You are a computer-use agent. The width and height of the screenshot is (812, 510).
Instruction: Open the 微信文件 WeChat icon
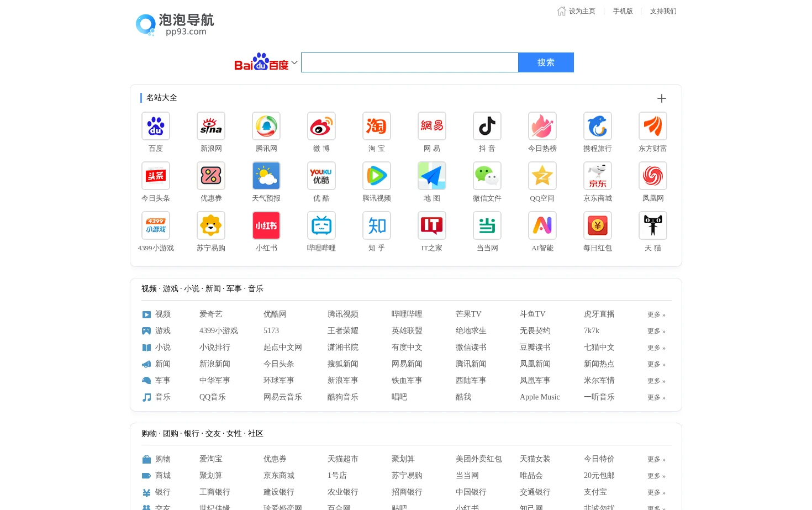487,176
